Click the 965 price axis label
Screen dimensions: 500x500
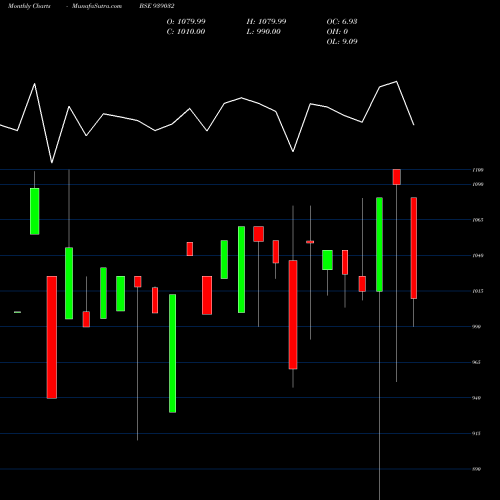pos(477,362)
